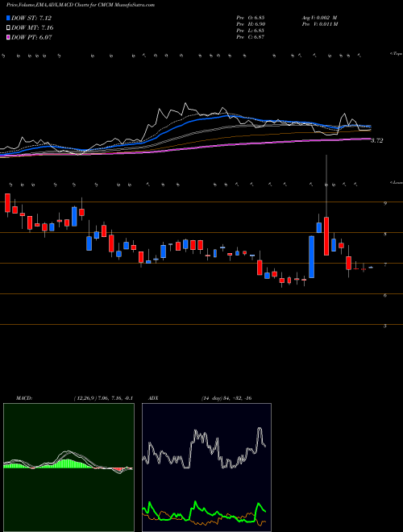The width and height of the screenshot is (403, 532).
Task: Click the 'DOW PT: 6.07' legend label
Action: point(31,37)
